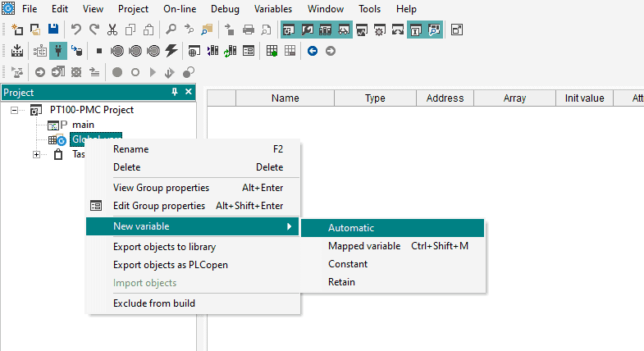644x351 pixels.
Task: Pin the Project panel with pushpin icon
Action: click(x=174, y=92)
